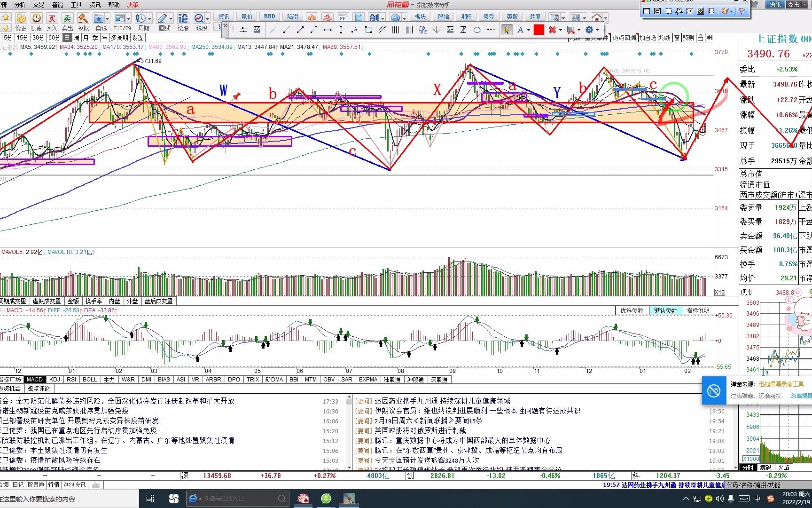Switch chart to 月 monthly period
The image size is (812, 508).
(x=86, y=38)
